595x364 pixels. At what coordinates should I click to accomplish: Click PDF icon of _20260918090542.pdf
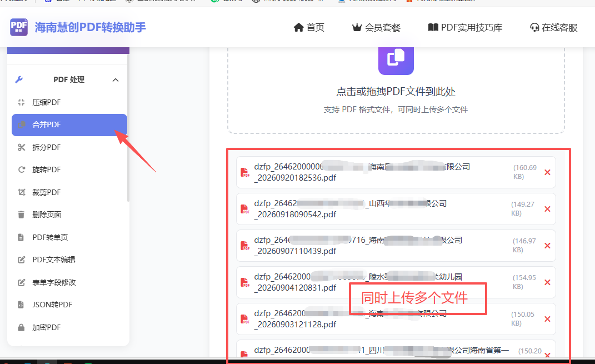click(x=245, y=209)
